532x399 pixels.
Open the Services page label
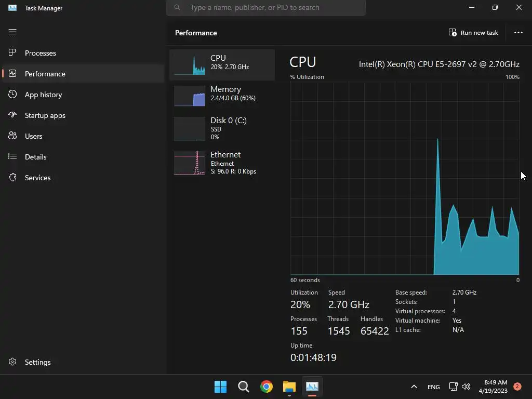click(37, 178)
